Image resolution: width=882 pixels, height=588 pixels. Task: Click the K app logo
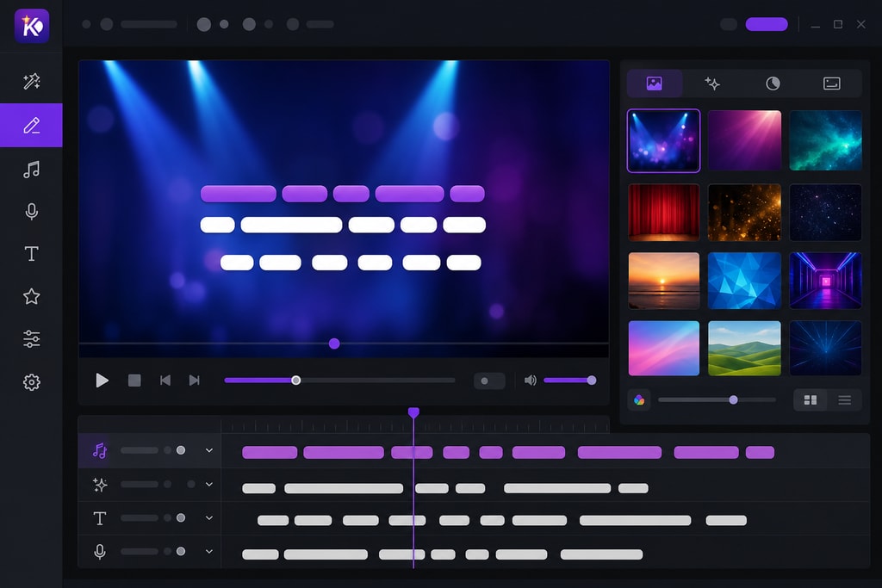tap(32, 26)
